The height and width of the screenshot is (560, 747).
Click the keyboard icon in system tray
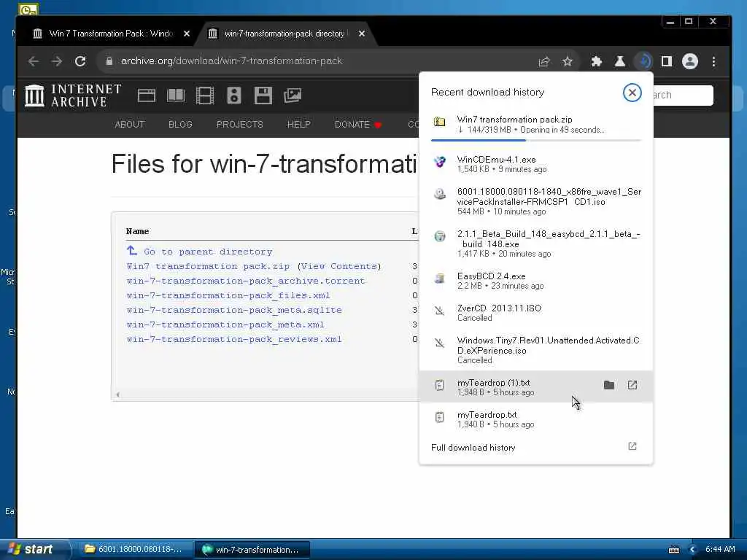(x=674, y=550)
